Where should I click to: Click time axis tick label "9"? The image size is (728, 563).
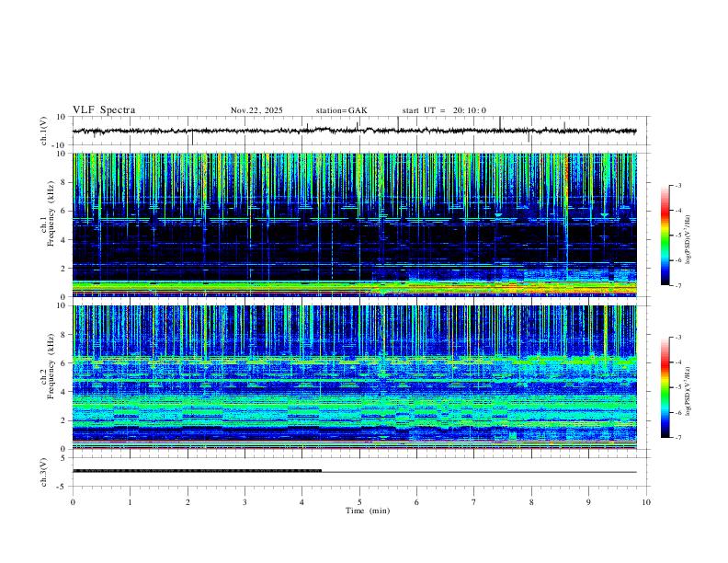tap(589, 502)
